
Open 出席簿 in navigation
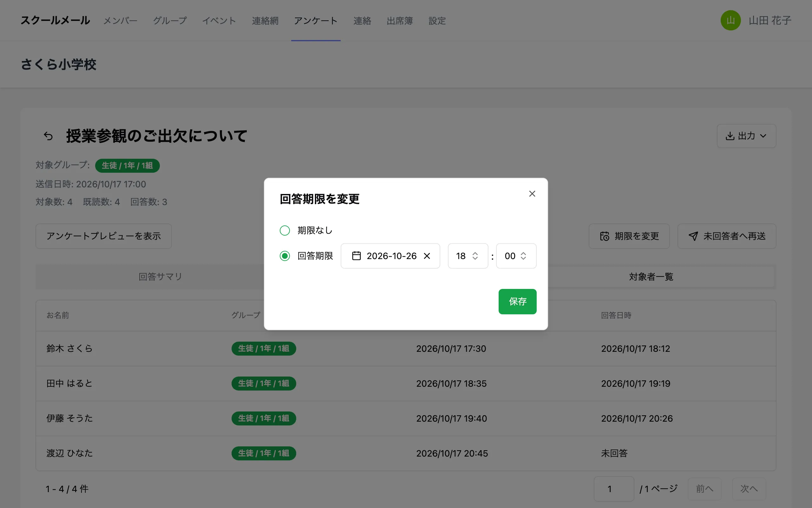[x=400, y=21]
